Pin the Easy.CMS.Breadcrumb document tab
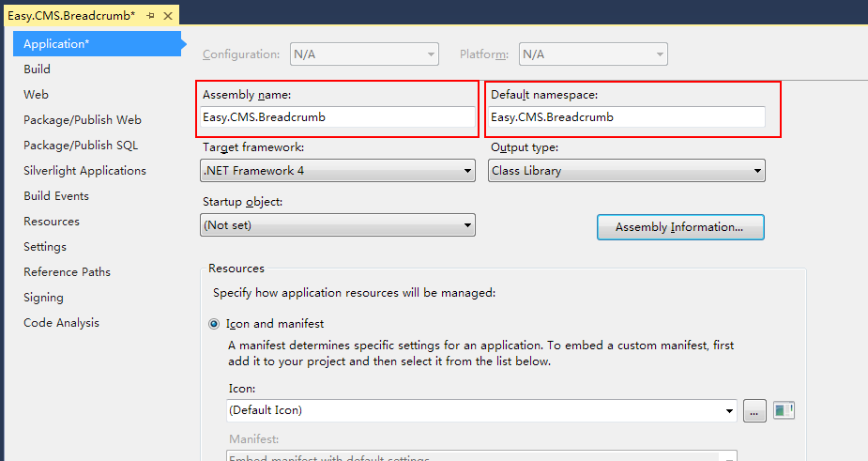Image resolution: width=868 pixels, height=461 pixels. 150,16
